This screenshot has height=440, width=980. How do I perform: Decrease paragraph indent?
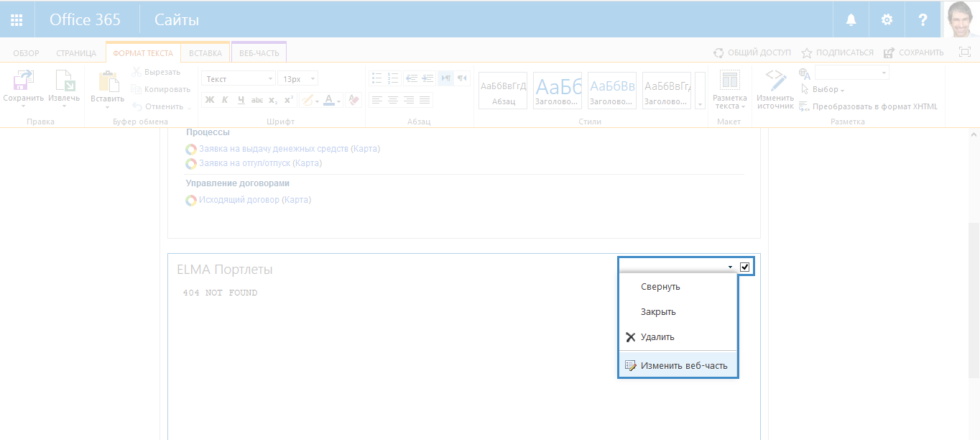coord(412,78)
